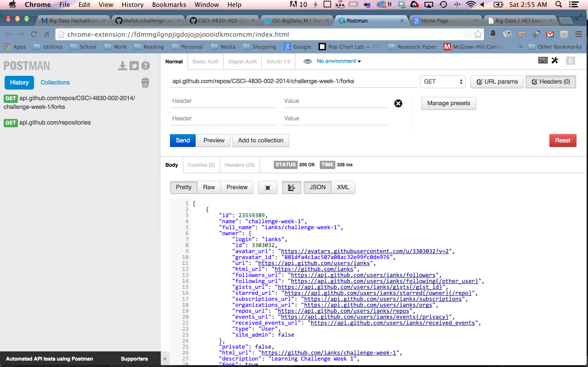The height and width of the screenshot is (367, 588).
Task: Toggle the Headers (0) editor button
Action: (550, 82)
